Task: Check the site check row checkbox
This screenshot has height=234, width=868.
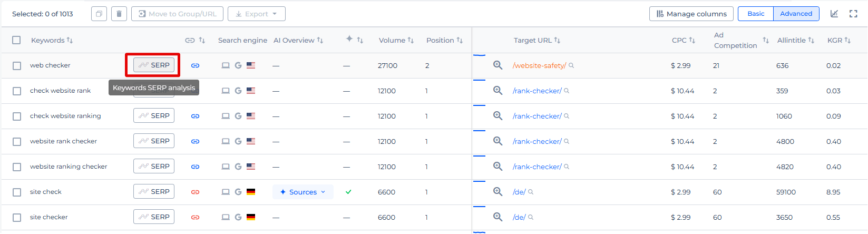Action: (17, 192)
